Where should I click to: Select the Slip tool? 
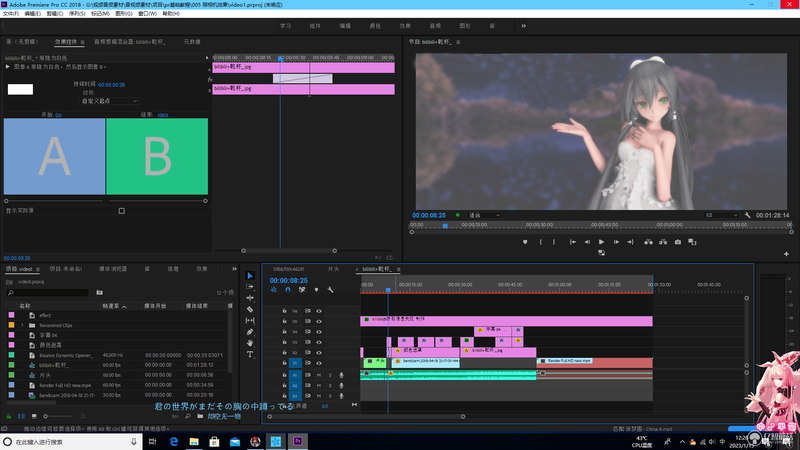(250, 320)
